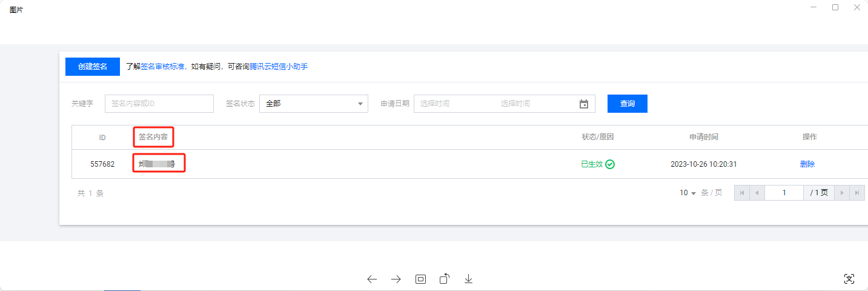Image resolution: width=868 pixels, height=291 pixels.
Task: Go to the previous image with left arrow
Action: pos(372,279)
